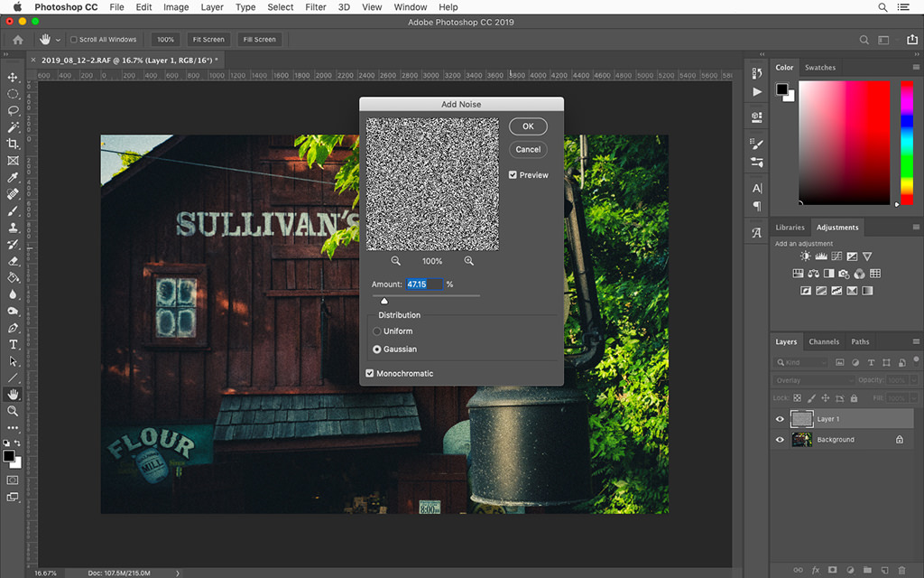Viewport: 924px width, 578px height.
Task: Click OK in Add Noise dialog
Action: click(528, 126)
